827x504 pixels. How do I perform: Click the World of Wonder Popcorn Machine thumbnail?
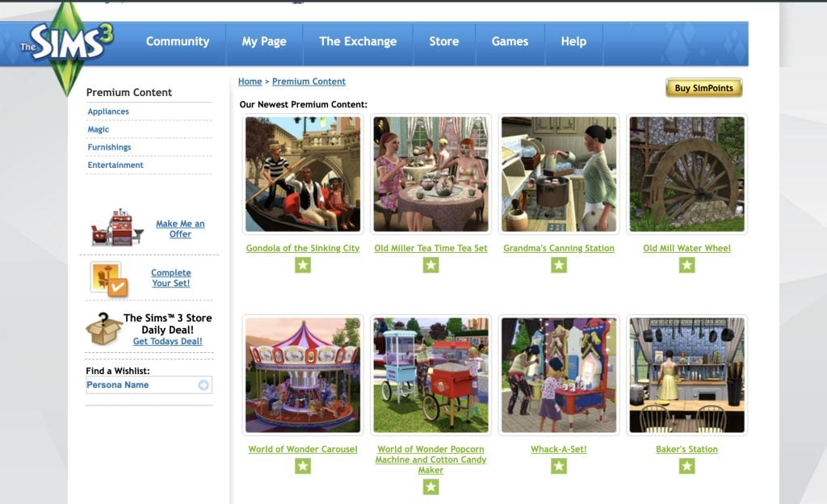click(x=430, y=374)
